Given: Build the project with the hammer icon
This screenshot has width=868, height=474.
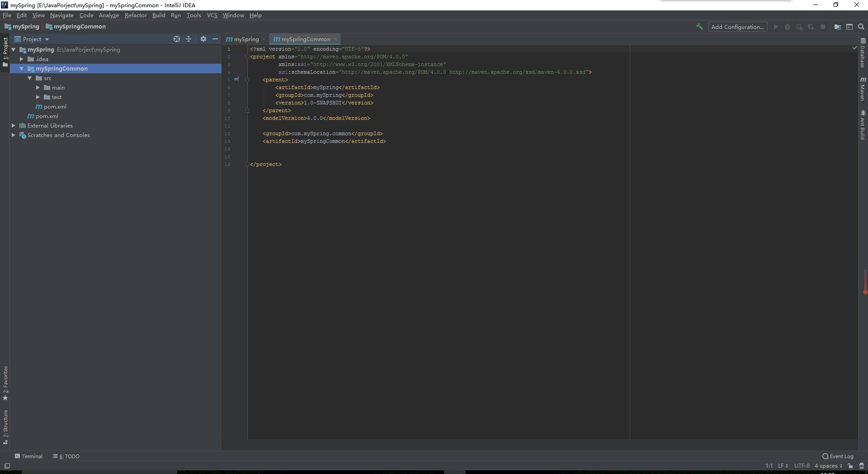Looking at the screenshot, I should point(699,27).
